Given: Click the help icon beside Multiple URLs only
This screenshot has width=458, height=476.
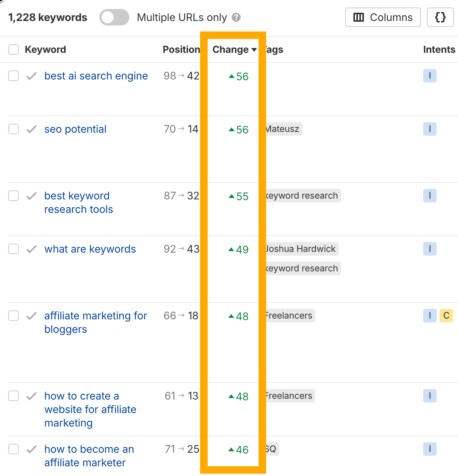Looking at the screenshot, I should tap(236, 17).
